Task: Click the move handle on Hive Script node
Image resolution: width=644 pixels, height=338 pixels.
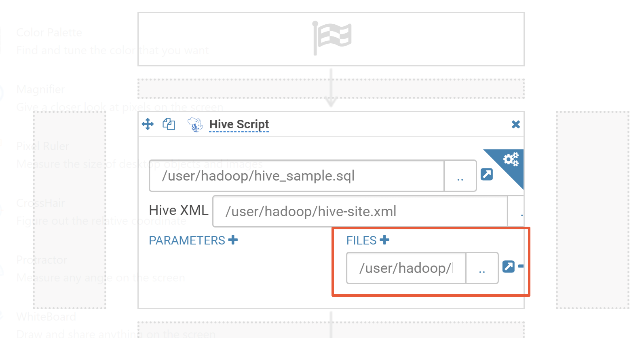Action: 148,124
